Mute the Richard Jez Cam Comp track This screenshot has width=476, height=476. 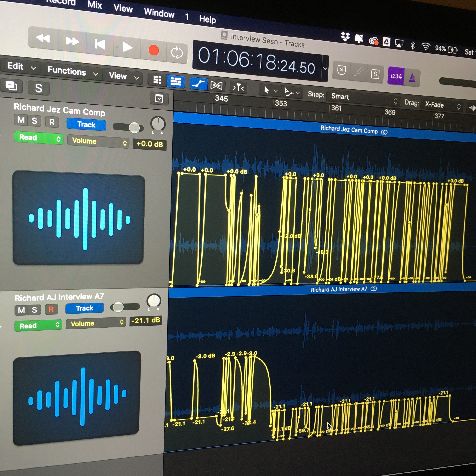coord(21,120)
